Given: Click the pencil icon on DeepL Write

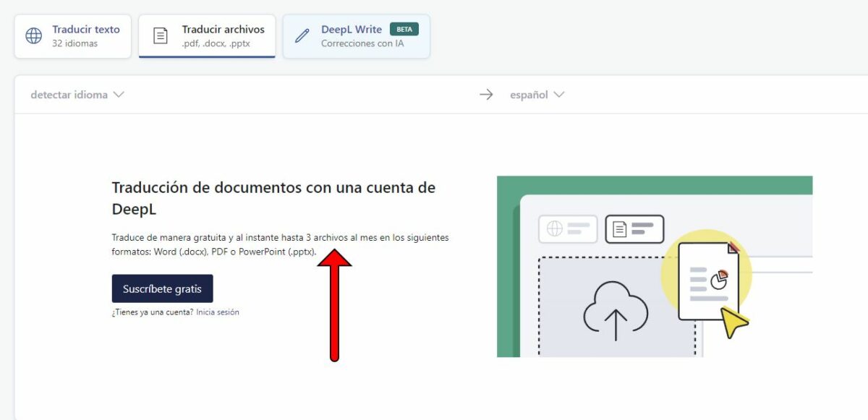Looking at the screenshot, I should point(302,36).
